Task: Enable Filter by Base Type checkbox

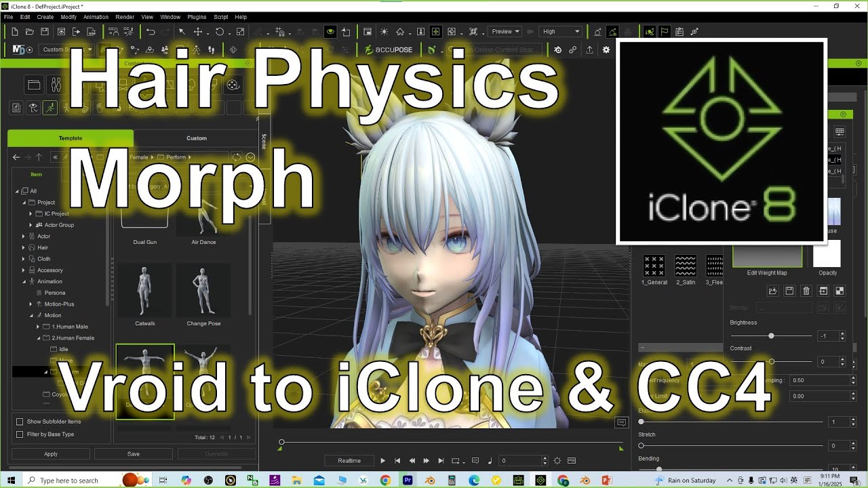Action: 20,434
